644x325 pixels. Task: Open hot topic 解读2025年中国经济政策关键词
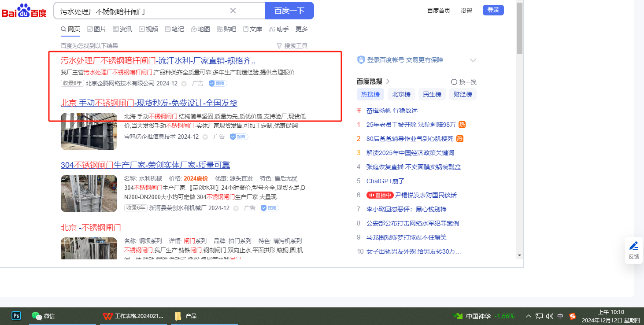(410, 153)
